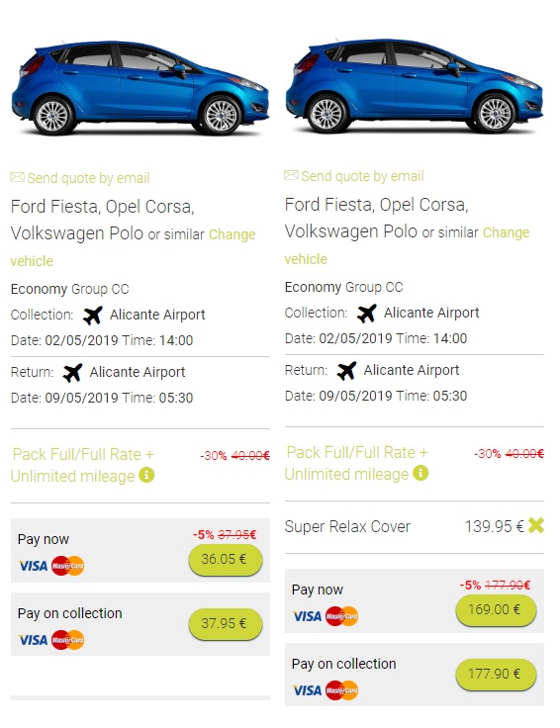Choose pay on collection 37.95 €
Screen dimensions: 560x728
tap(226, 623)
